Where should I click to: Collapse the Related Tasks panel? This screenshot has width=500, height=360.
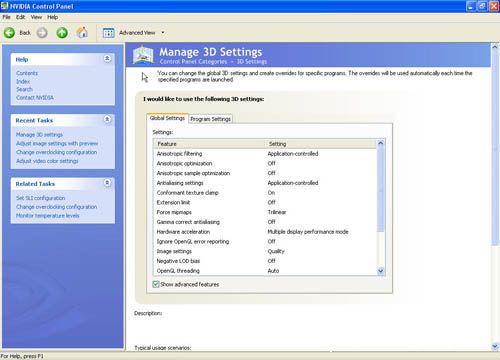pyautogui.click(x=107, y=183)
